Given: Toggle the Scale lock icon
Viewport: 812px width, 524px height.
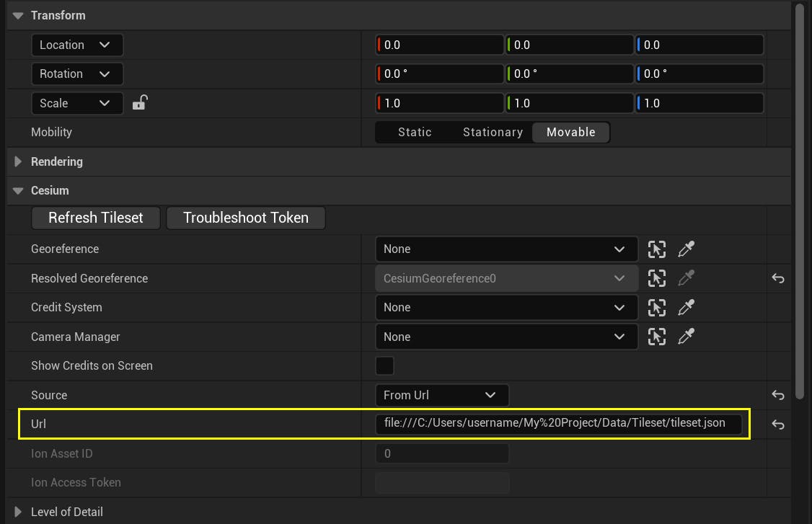Looking at the screenshot, I should 139,102.
